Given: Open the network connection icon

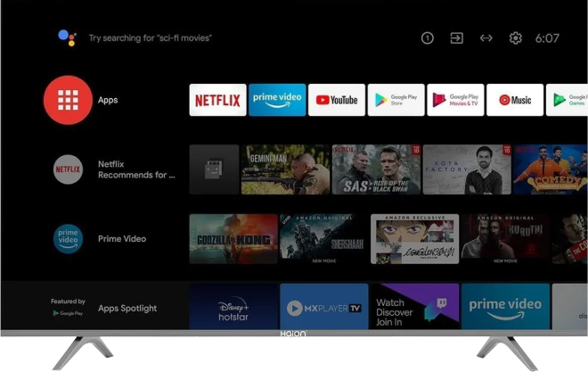Looking at the screenshot, I should 486,37.
